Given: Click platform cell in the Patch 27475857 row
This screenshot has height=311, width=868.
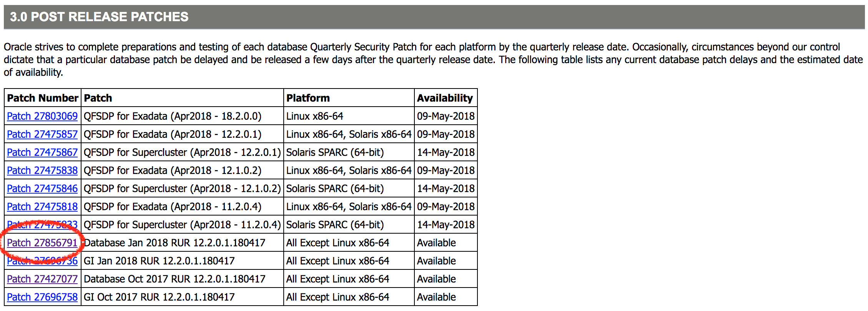Looking at the screenshot, I should click(x=349, y=134).
